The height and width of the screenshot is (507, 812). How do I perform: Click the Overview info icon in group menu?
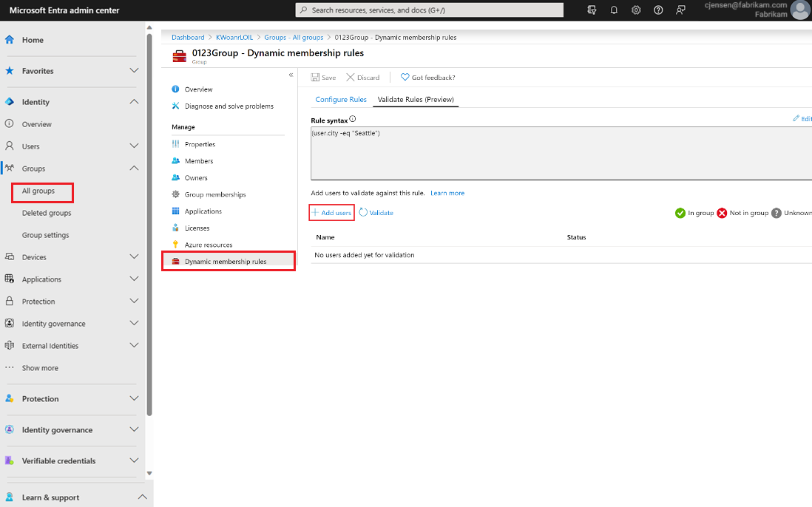pos(175,89)
